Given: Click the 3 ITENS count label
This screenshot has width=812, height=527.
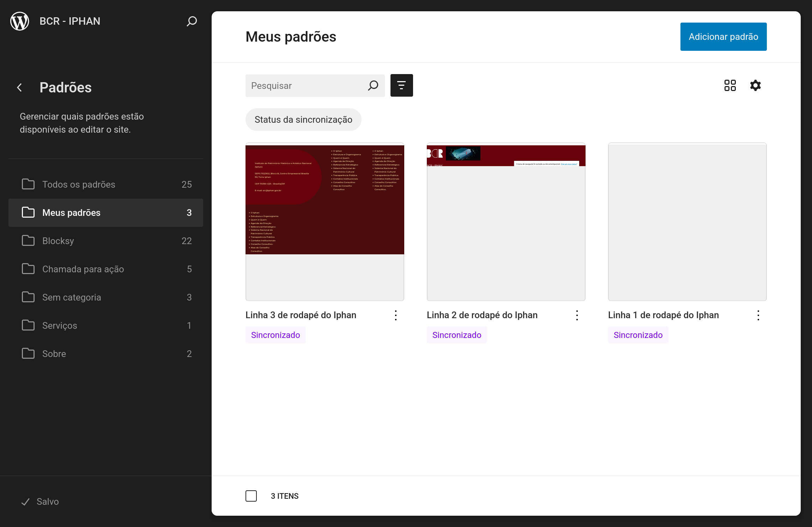Looking at the screenshot, I should click(x=285, y=496).
